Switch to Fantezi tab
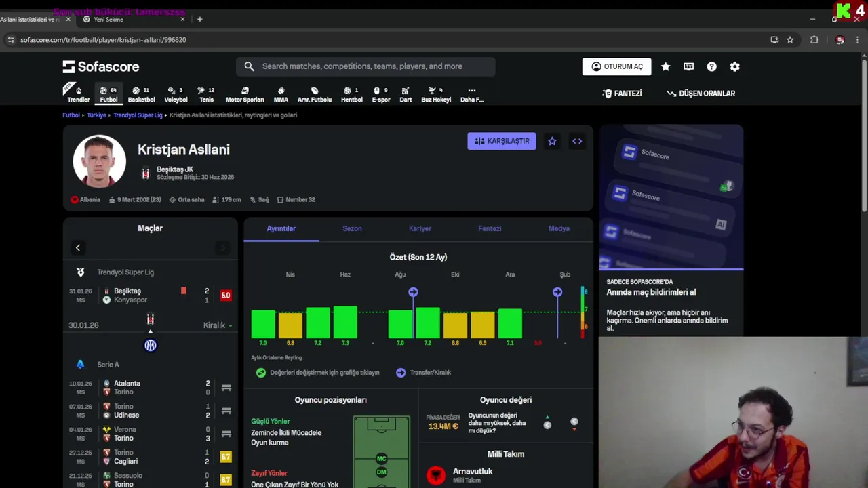 [x=490, y=229]
